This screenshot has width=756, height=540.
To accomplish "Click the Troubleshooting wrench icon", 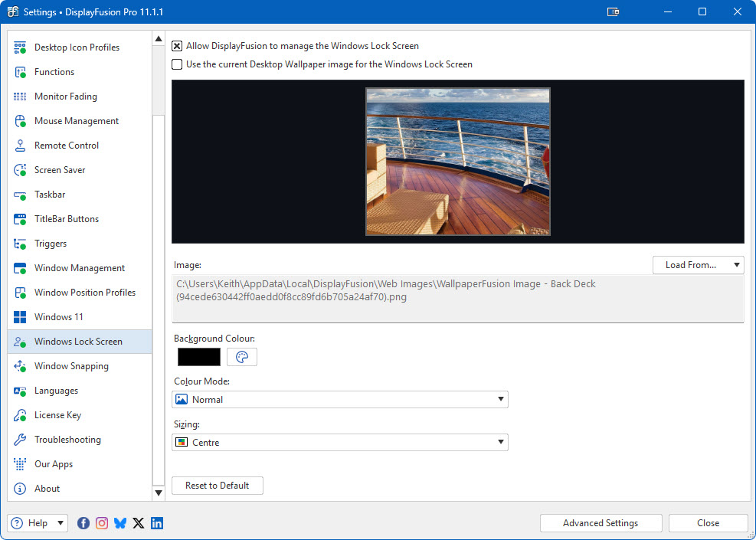I will 21,440.
